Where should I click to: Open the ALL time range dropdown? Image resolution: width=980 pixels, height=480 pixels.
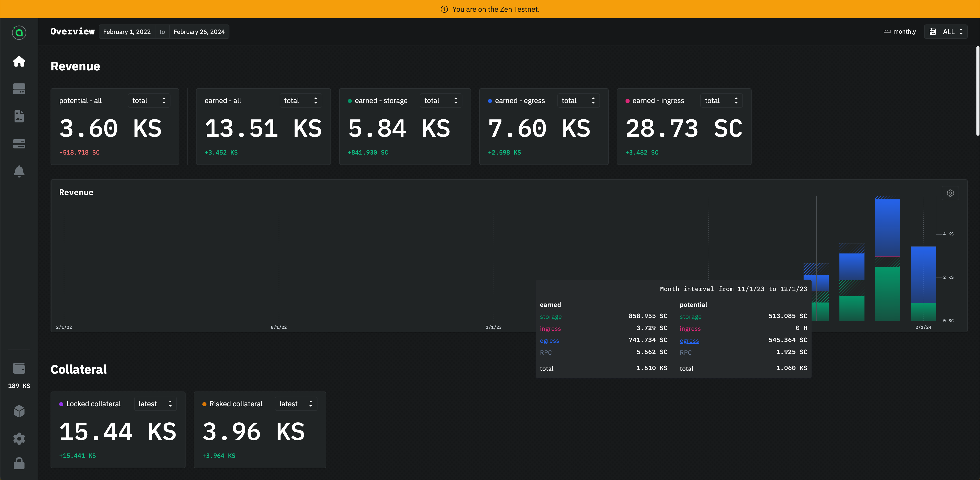(x=946, y=32)
